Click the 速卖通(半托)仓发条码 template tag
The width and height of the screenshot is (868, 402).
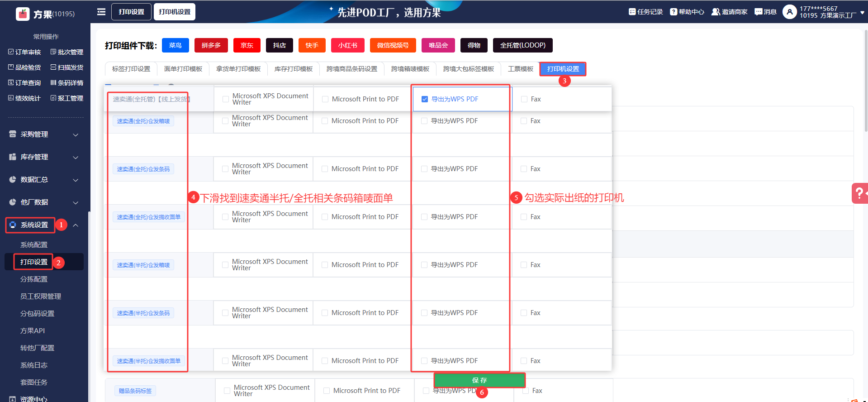pyautogui.click(x=143, y=313)
